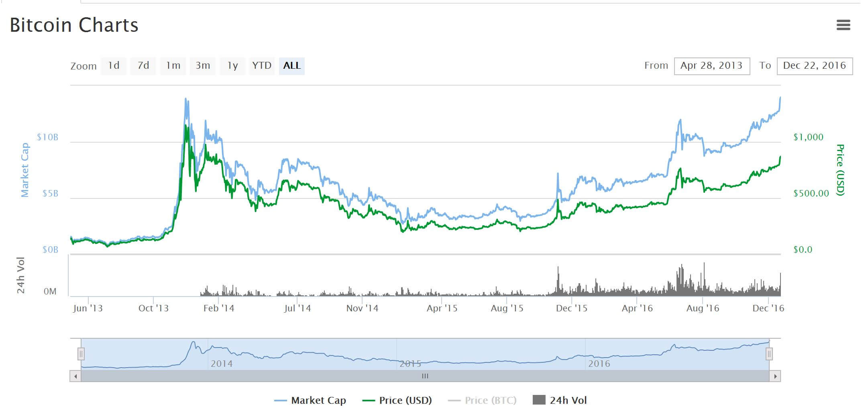Click the $10B axis label

48,137
